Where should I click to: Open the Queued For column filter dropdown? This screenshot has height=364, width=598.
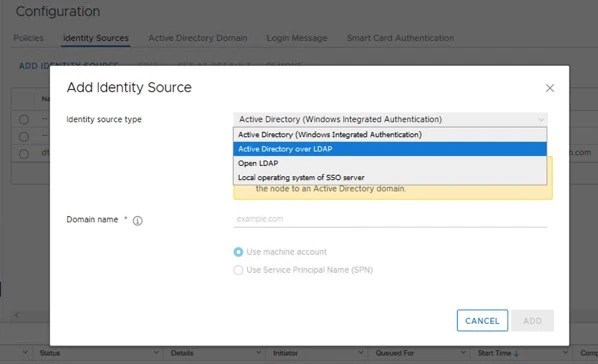pos(463,353)
